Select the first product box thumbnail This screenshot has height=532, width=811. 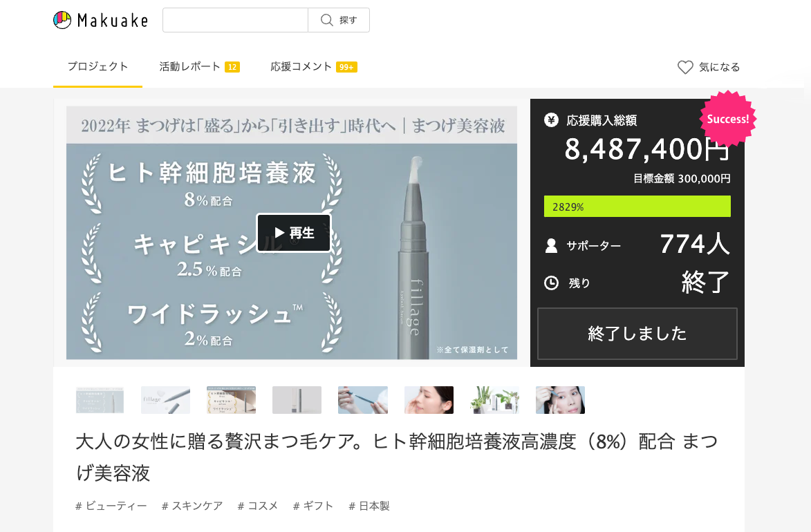(x=100, y=400)
